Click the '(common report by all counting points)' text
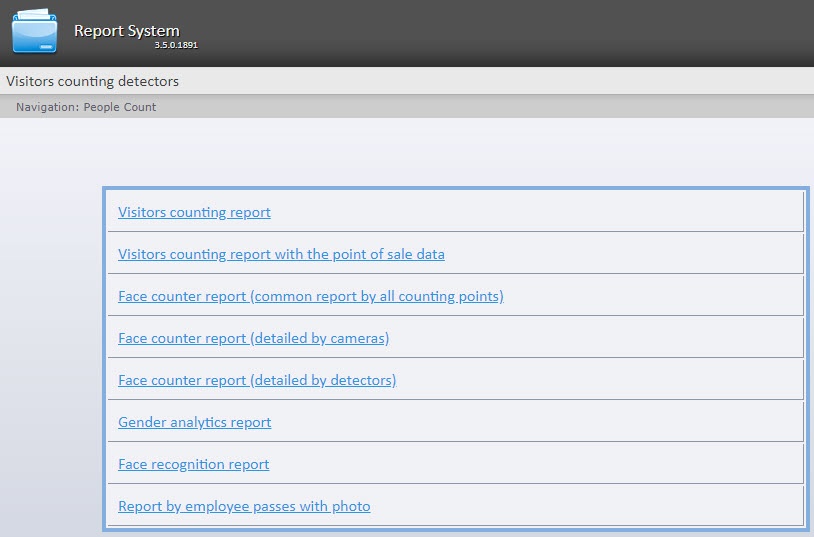Image resolution: width=814 pixels, height=537 pixels. click(377, 296)
